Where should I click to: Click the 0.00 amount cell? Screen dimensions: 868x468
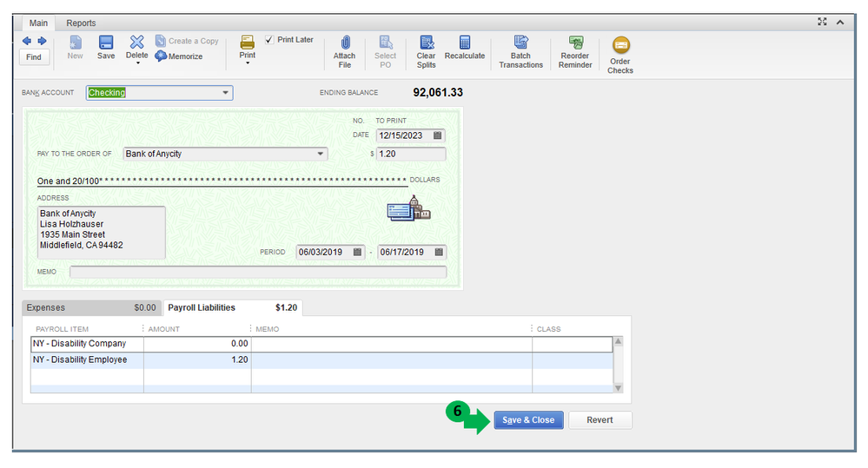click(x=197, y=344)
